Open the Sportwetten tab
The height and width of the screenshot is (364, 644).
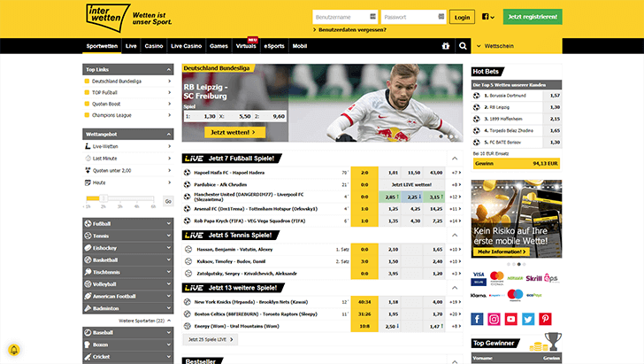102,46
